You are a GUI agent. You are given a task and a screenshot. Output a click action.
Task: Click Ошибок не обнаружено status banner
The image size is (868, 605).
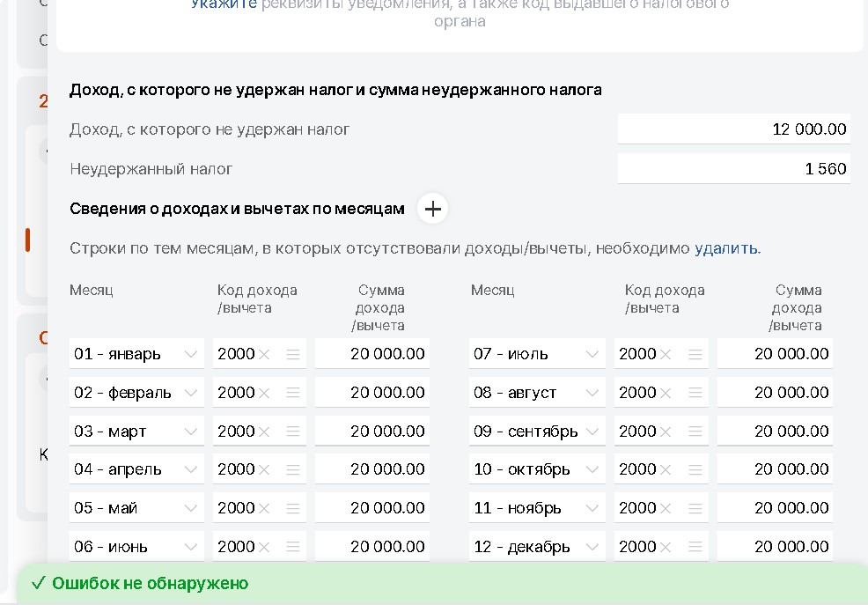pos(442,583)
